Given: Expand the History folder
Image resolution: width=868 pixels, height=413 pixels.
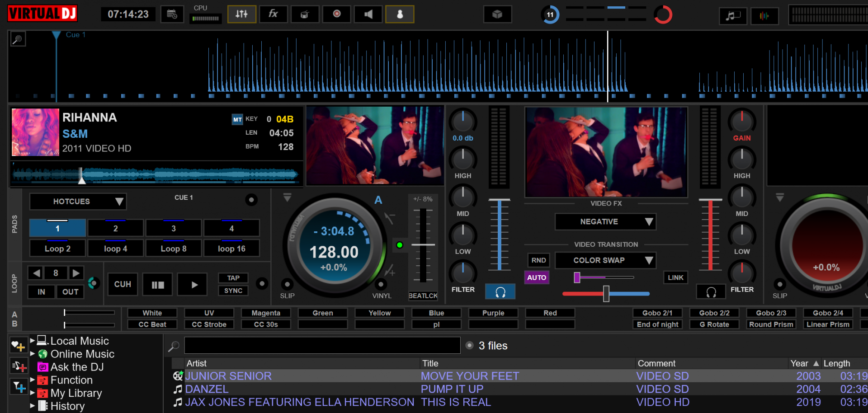Looking at the screenshot, I should click(x=33, y=406).
